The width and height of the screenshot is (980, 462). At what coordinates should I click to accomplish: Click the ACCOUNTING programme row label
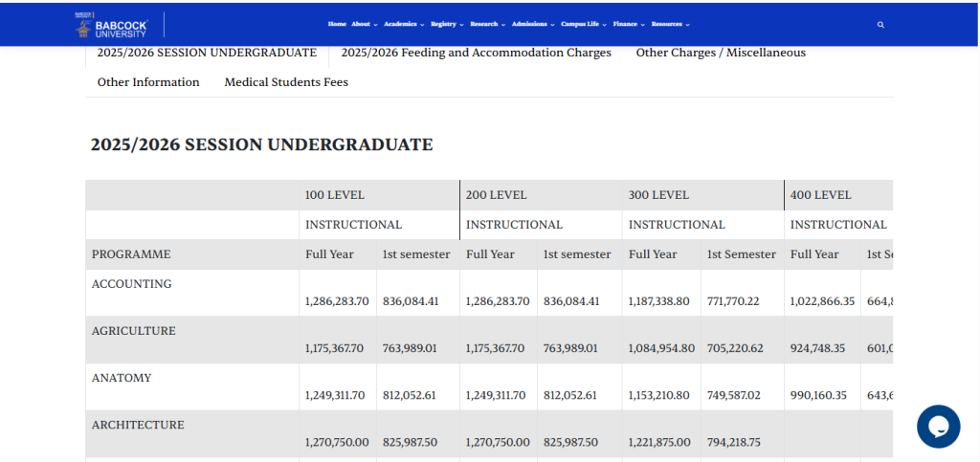tap(132, 284)
